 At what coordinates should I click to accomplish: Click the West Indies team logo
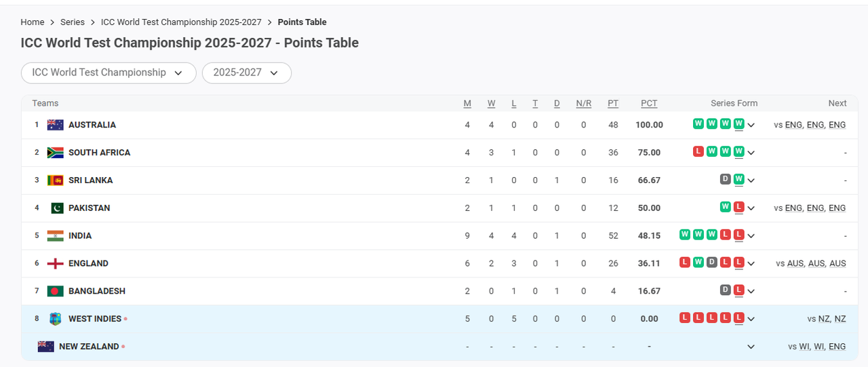tap(55, 319)
